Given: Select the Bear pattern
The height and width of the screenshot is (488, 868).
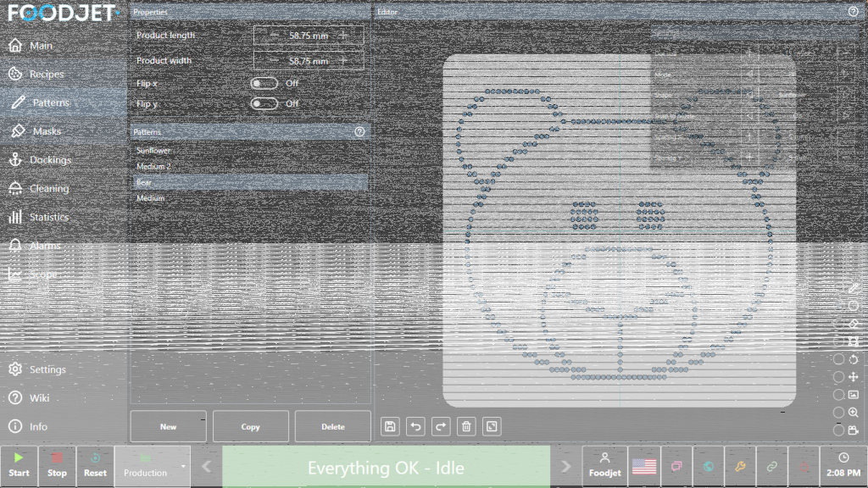Looking at the screenshot, I should 250,182.
